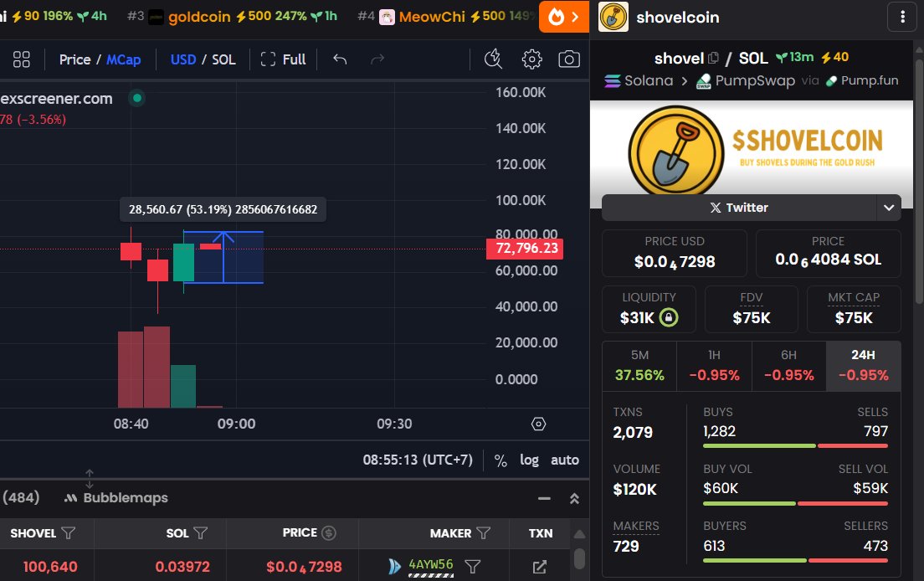
Task: Open 4AYW56 transaction in explorer
Action: (x=539, y=567)
